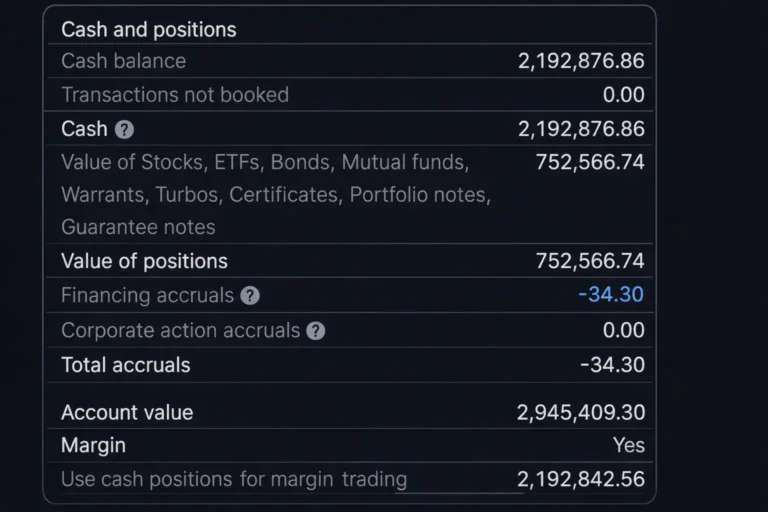Select the Value of positions label
This screenshot has width=768, height=512.
pos(144,261)
